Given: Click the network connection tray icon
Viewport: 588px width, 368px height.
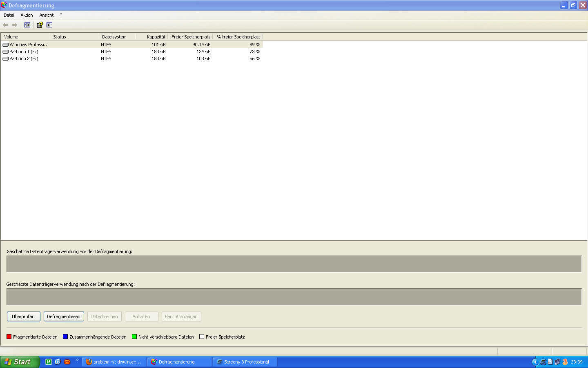Looking at the screenshot, I should (x=557, y=362).
